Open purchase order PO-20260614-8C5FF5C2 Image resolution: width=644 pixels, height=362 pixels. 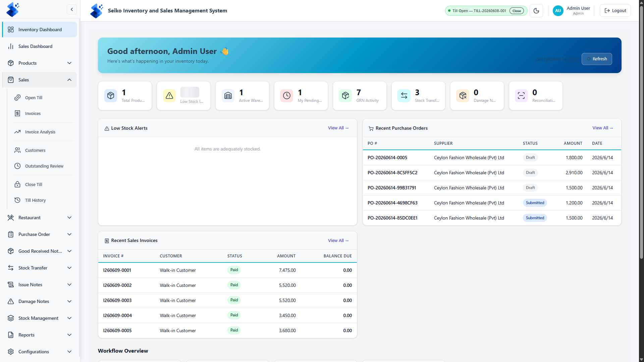(x=392, y=173)
